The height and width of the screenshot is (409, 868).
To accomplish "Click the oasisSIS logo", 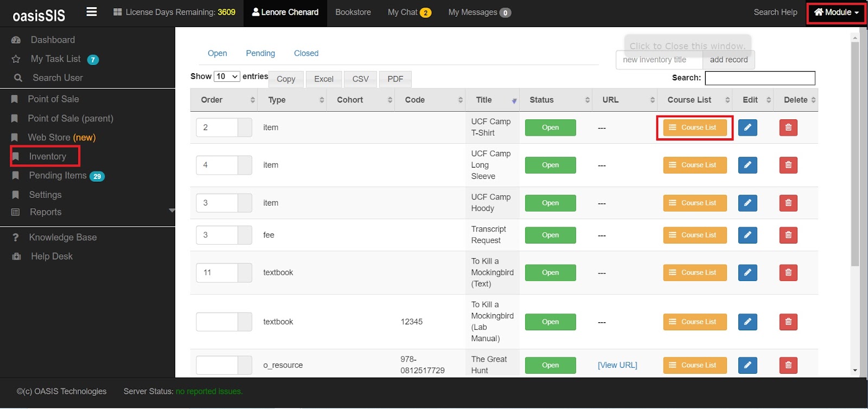I will point(39,15).
